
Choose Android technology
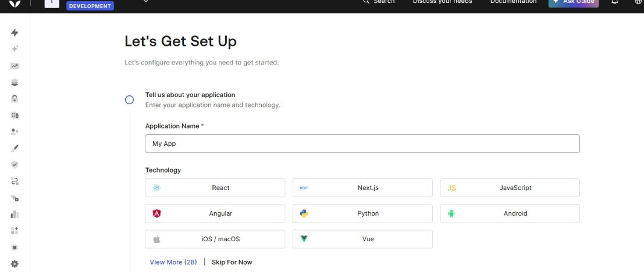pyautogui.click(x=510, y=213)
